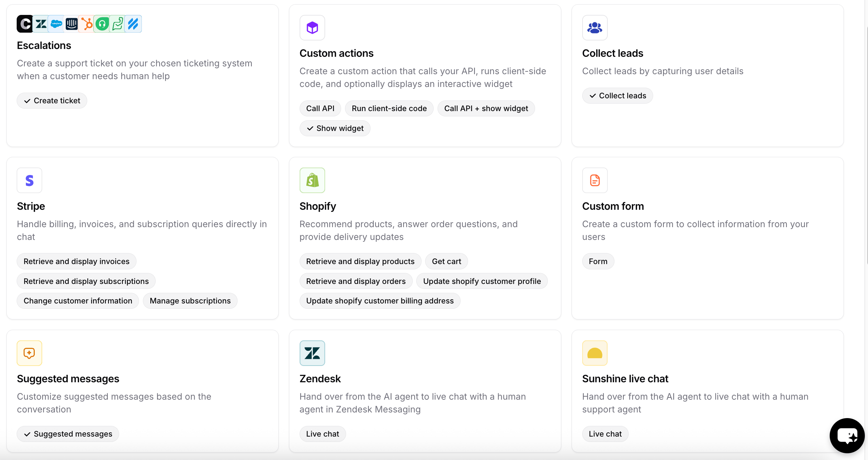The width and height of the screenshot is (868, 460).
Task: Choose Call API + show widget chip
Action: click(x=486, y=109)
